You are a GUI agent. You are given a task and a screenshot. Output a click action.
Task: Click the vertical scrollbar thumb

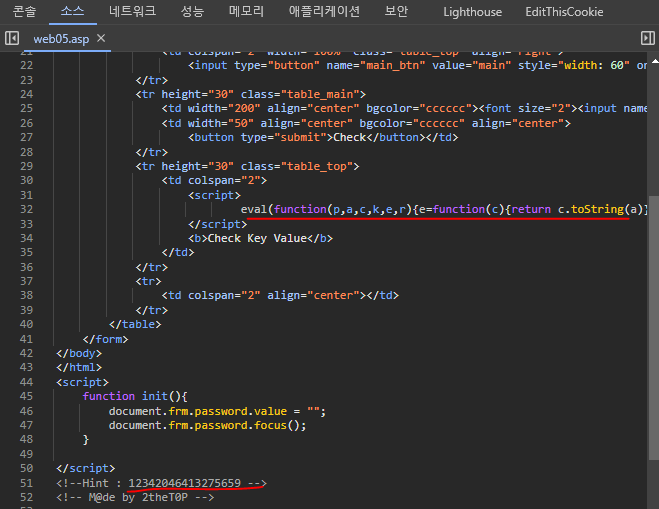point(654,328)
